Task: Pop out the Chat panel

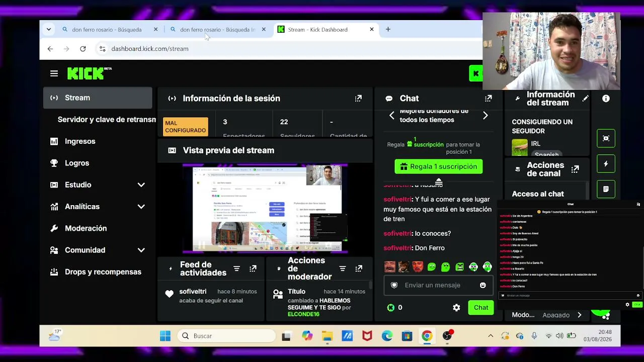Action: coord(488,99)
